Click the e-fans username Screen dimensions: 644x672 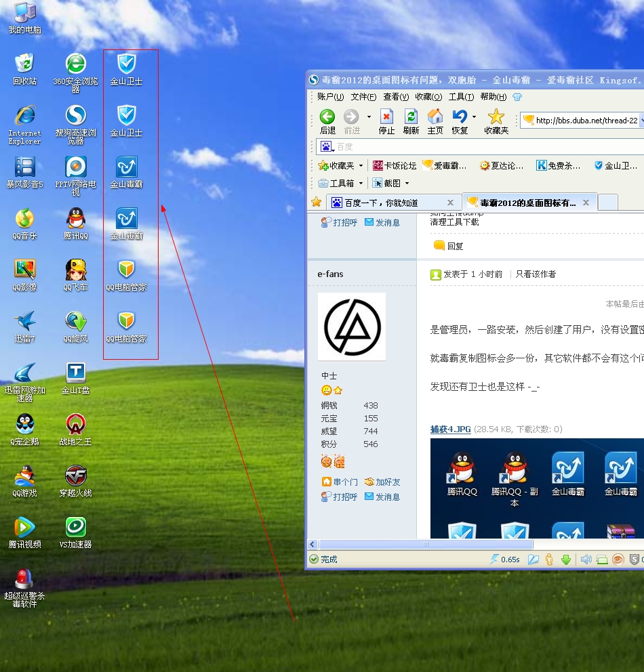point(330,274)
